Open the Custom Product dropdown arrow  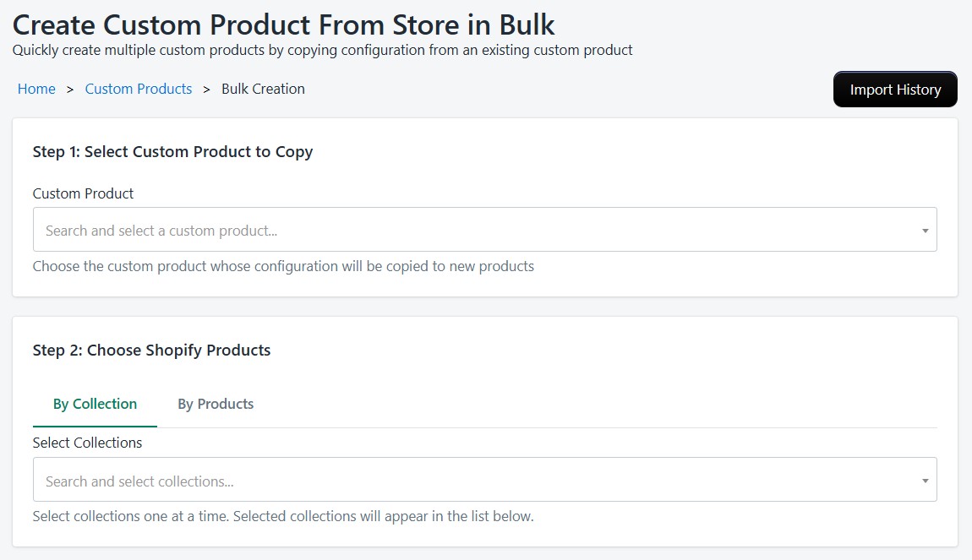point(925,229)
